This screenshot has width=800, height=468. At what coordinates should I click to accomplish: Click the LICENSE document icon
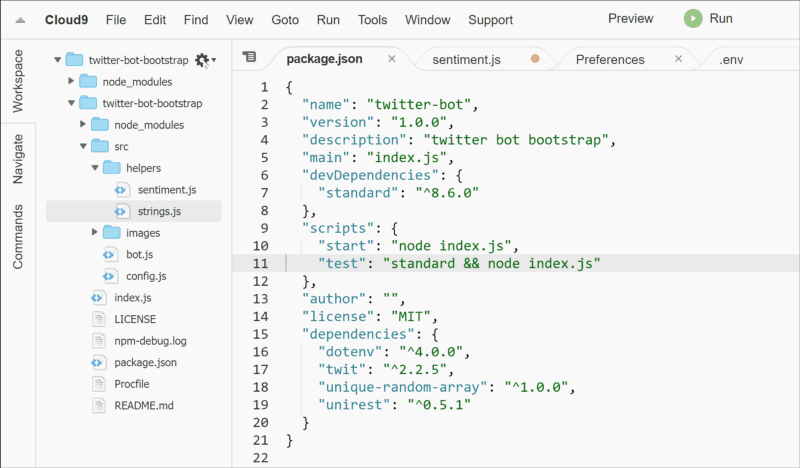[98, 319]
